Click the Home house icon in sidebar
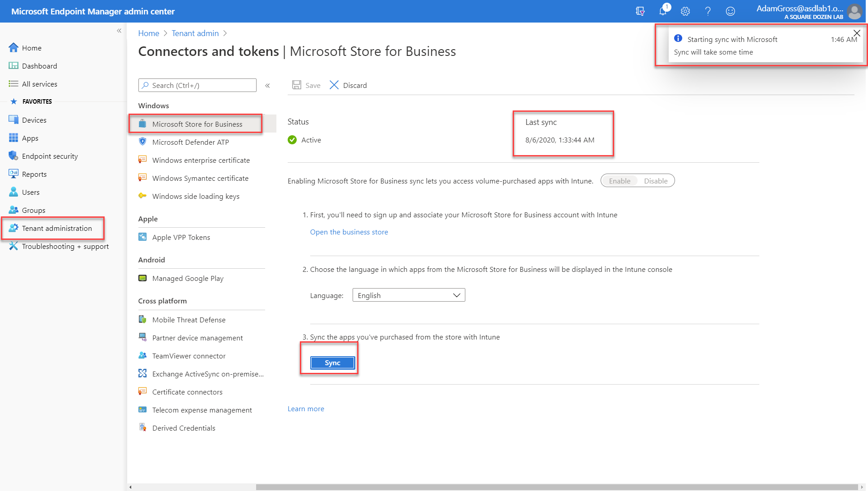The width and height of the screenshot is (868, 491). point(14,48)
